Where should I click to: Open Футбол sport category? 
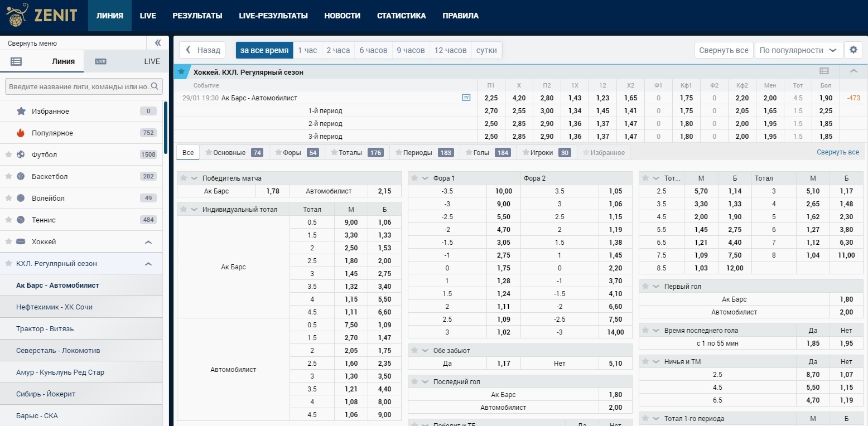click(44, 155)
